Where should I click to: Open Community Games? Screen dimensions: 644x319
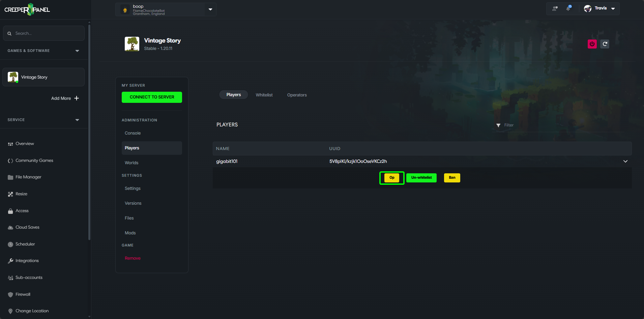coord(34,161)
